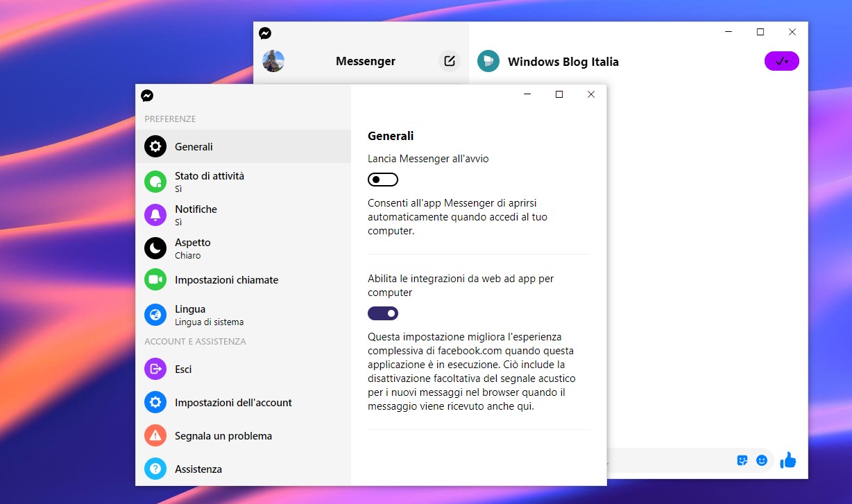
Task: Click the purple Notifiche bell icon
Action: click(x=155, y=215)
